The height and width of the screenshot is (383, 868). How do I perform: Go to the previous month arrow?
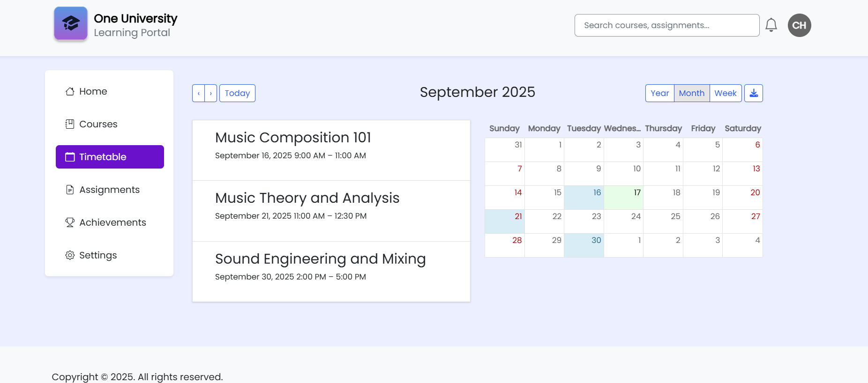coord(199,93)
